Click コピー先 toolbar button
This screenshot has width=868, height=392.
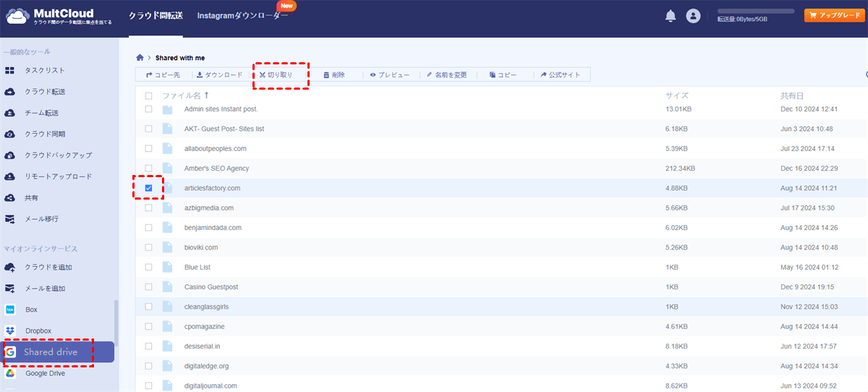[163, 74]
